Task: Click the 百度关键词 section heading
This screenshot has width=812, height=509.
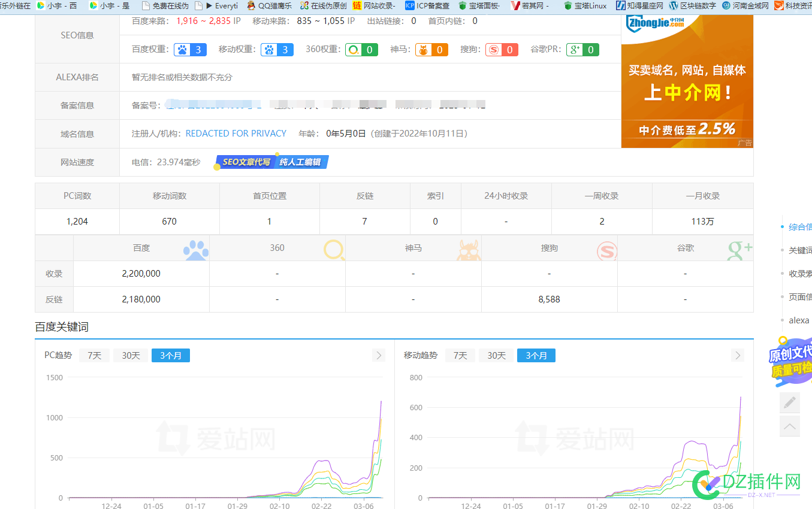Action: coord(62,327)
